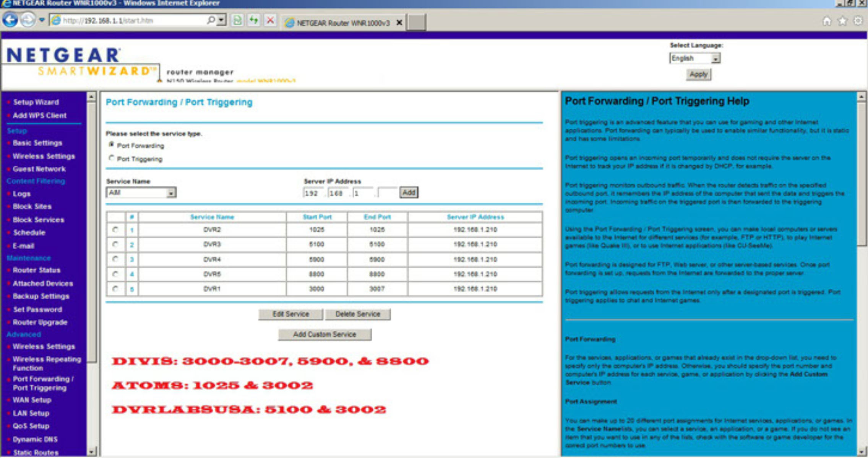Image resolution: width=868 pixels, height=458 pixels.
Task: Click the first IP octet field 192
Action: (x=313, y=193)
